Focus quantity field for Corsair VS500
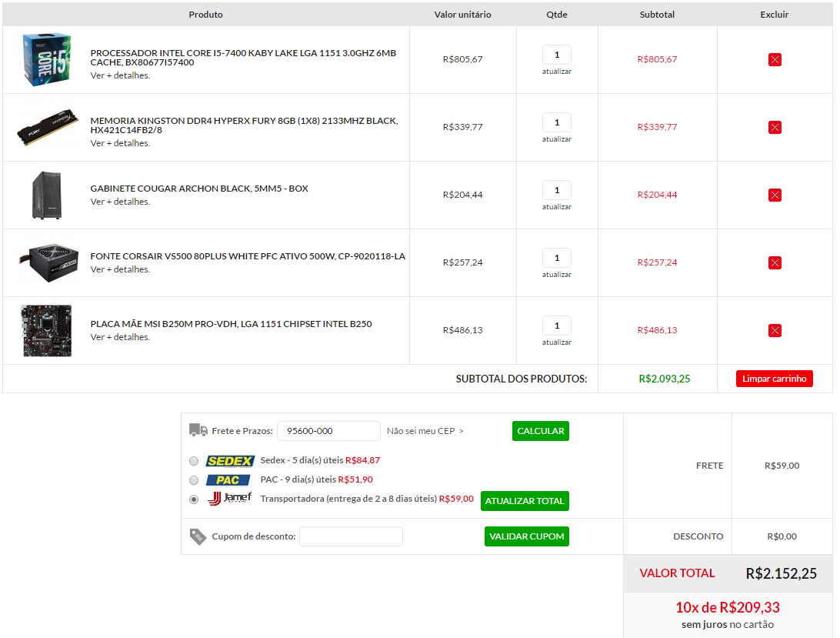This screenshot has width=840, height=638. tap(557, 258)
